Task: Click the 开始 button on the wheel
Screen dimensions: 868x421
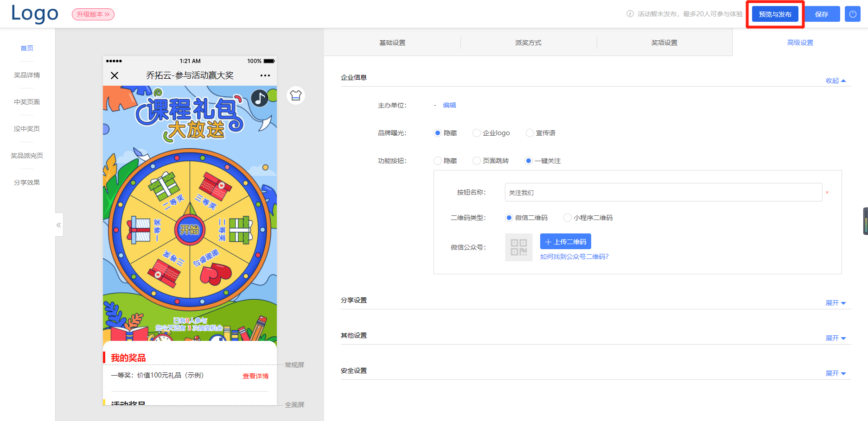Action: (x=190, y=230)
